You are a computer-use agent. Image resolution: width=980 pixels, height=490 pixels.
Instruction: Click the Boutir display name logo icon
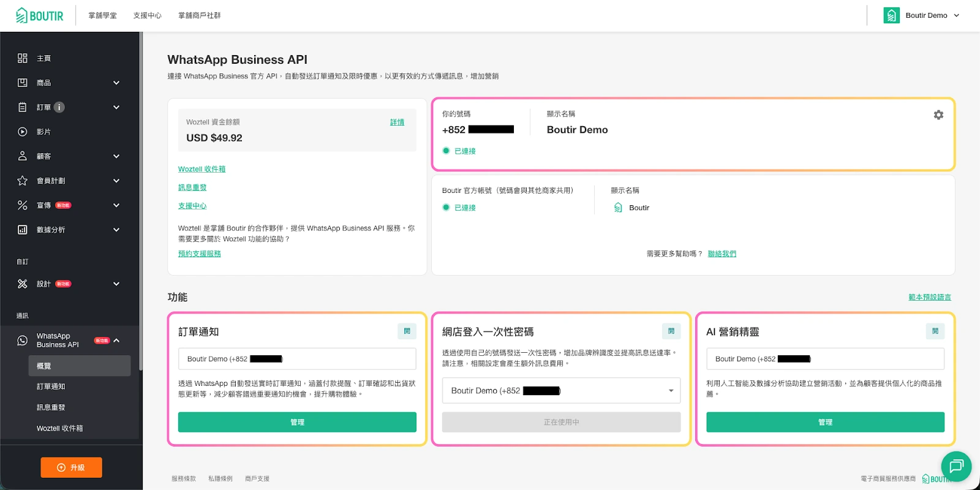click(618, 208)
